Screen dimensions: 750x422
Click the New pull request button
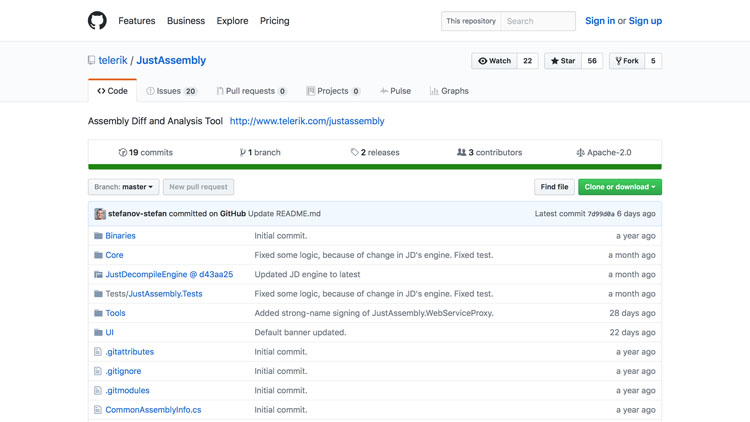click(x=199, y=187)
